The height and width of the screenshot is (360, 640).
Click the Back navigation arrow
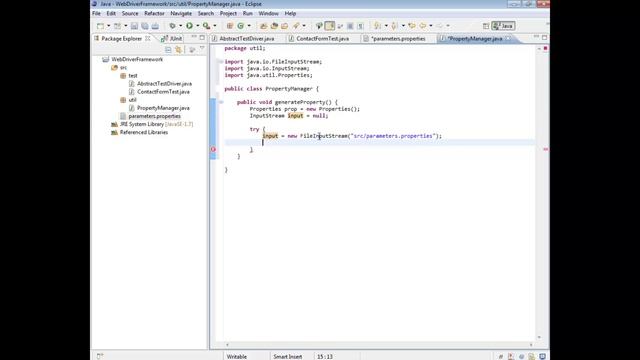[422, 26]
